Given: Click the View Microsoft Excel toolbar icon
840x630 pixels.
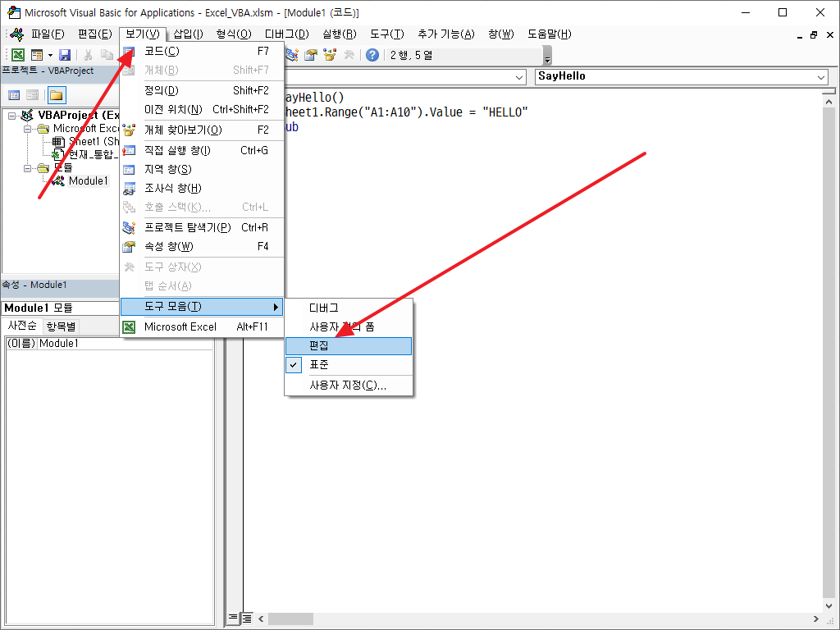Looking at the screenshot, I should 18,55.
